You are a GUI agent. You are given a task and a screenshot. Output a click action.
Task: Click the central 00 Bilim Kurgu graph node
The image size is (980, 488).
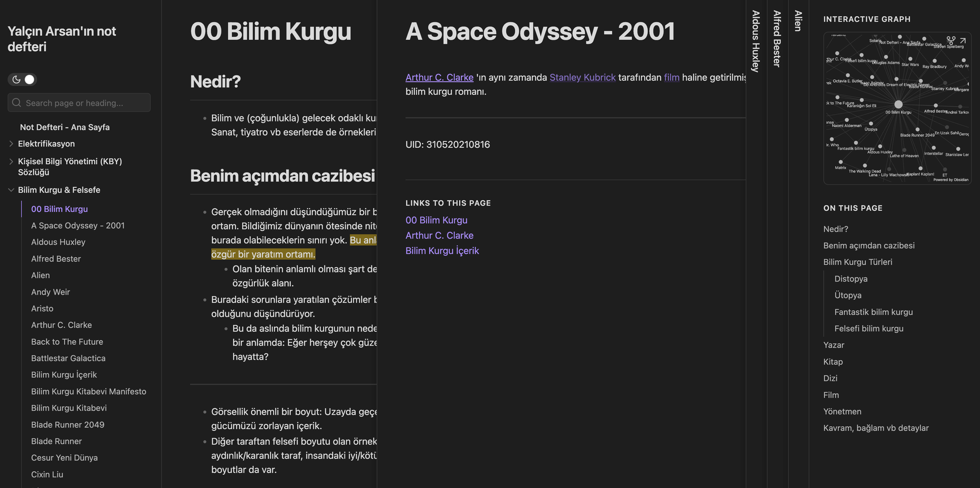point(898,104)
